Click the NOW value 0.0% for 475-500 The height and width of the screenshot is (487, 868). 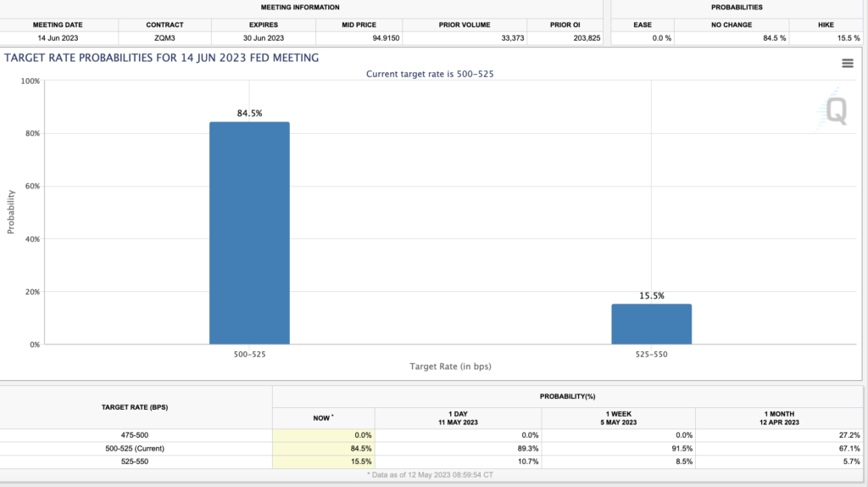tap(363, 435)
